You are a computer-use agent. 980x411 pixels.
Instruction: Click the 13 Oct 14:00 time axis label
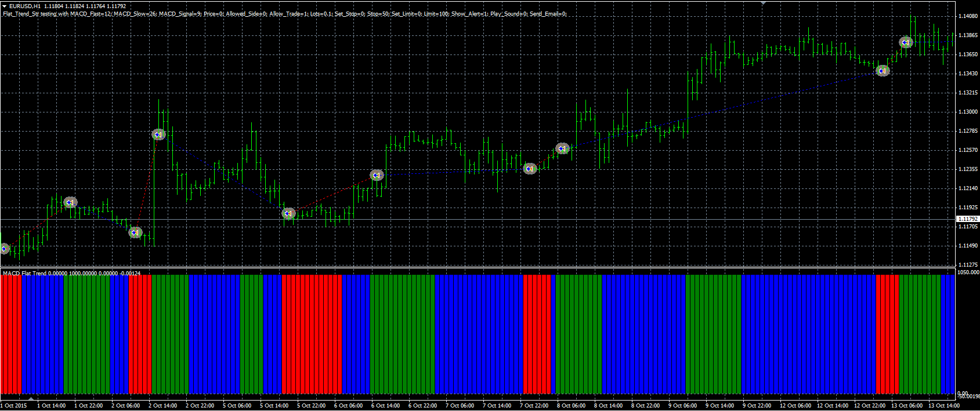coord(944,406)
